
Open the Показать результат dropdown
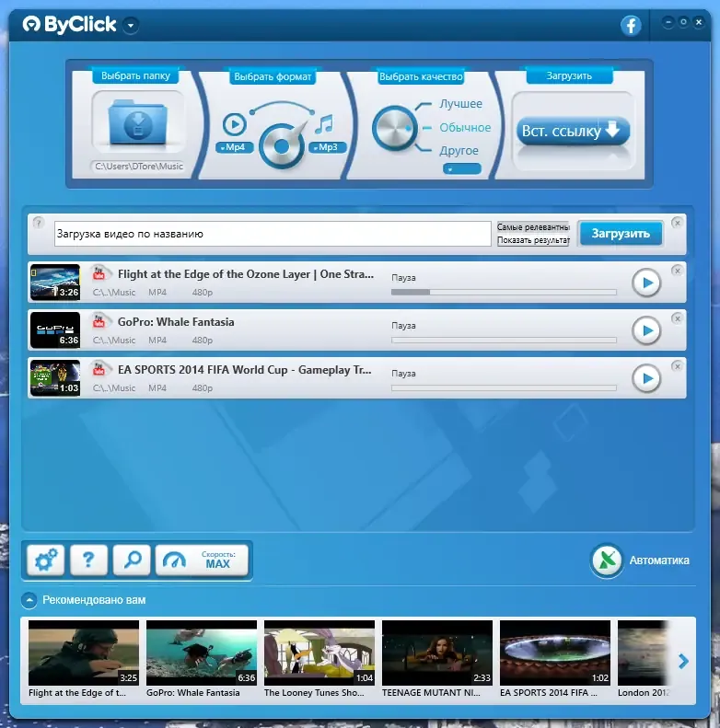(x=533, y=240)
